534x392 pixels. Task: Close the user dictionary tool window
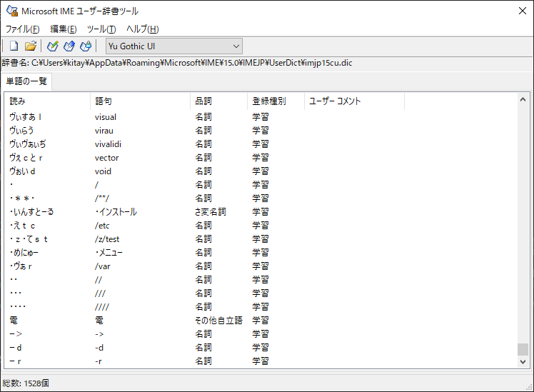(523, 11)
